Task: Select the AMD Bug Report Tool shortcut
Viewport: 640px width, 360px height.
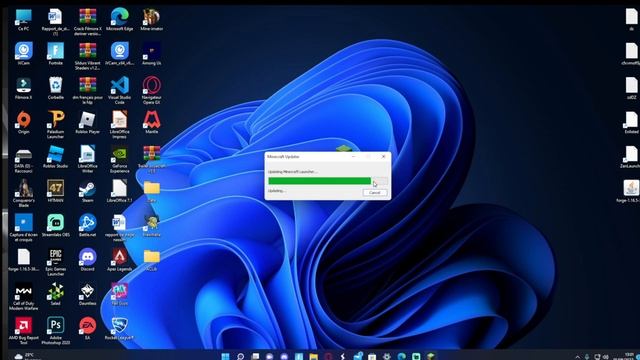Action: [23, 331]
